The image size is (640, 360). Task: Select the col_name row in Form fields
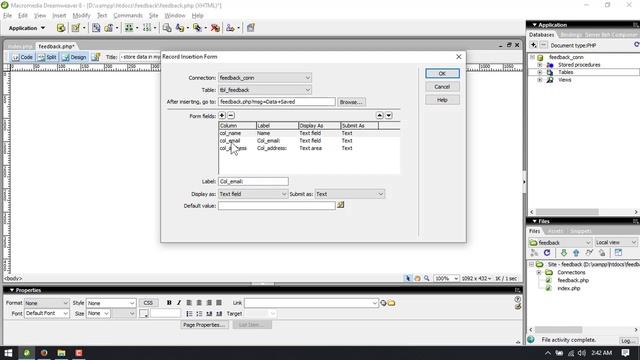[x=309, y=133]
